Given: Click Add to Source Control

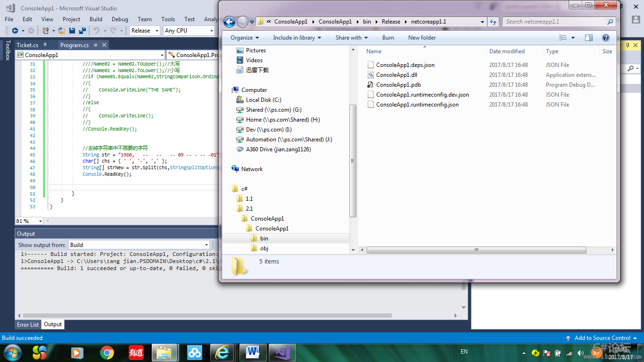Looking at the screenshot, I should tap(602, 338).
